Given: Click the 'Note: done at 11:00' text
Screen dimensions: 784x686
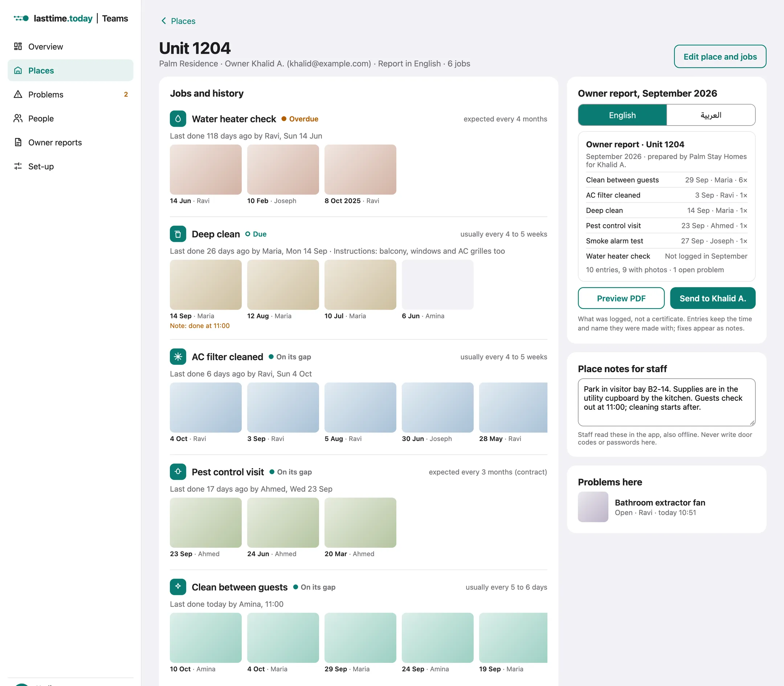Looking at the screenshot, I should 200,326.
